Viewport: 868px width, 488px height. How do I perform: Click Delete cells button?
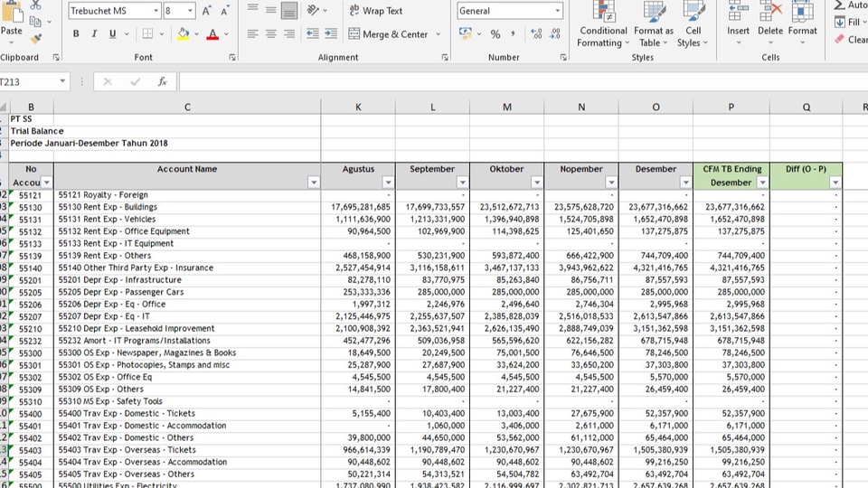tap(770, 24)
